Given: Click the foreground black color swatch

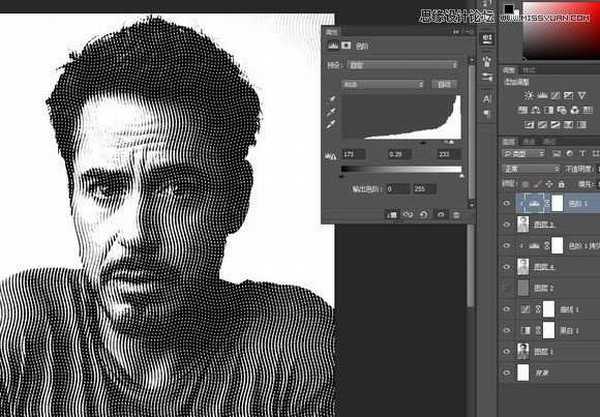Looking at the screenshot, I should (x=509, y=9).
